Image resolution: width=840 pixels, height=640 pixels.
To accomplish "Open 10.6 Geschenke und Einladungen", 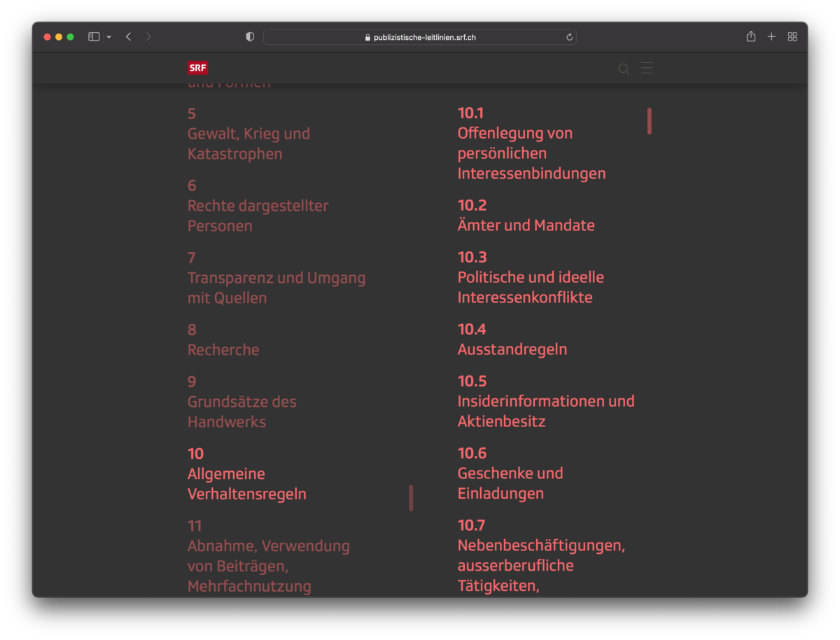I will coord(510,482).
